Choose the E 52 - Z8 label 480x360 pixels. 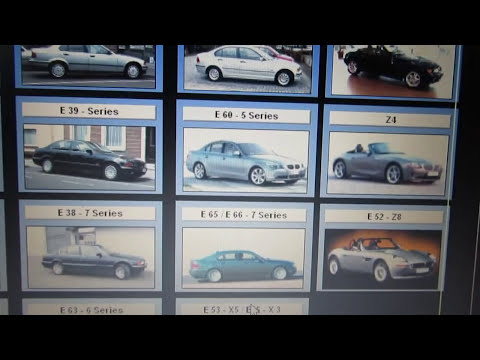(x=384, y=217)
